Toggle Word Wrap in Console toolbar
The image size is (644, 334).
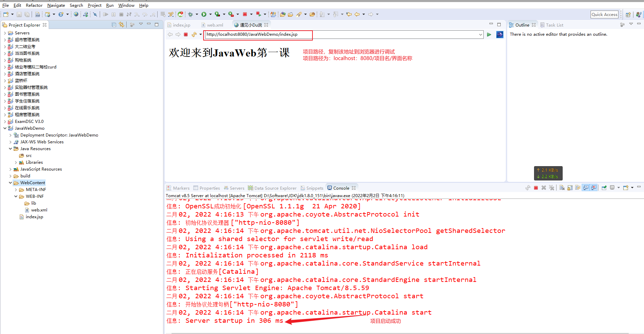(x=578, y=188)
